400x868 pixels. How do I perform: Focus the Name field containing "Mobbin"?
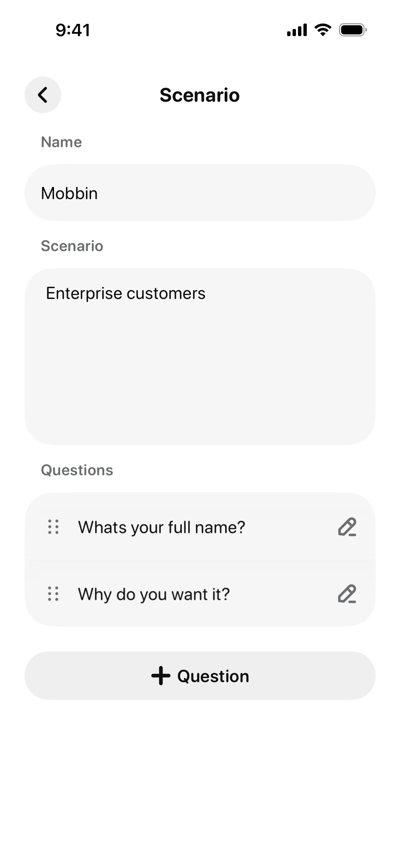coord(200,193)
